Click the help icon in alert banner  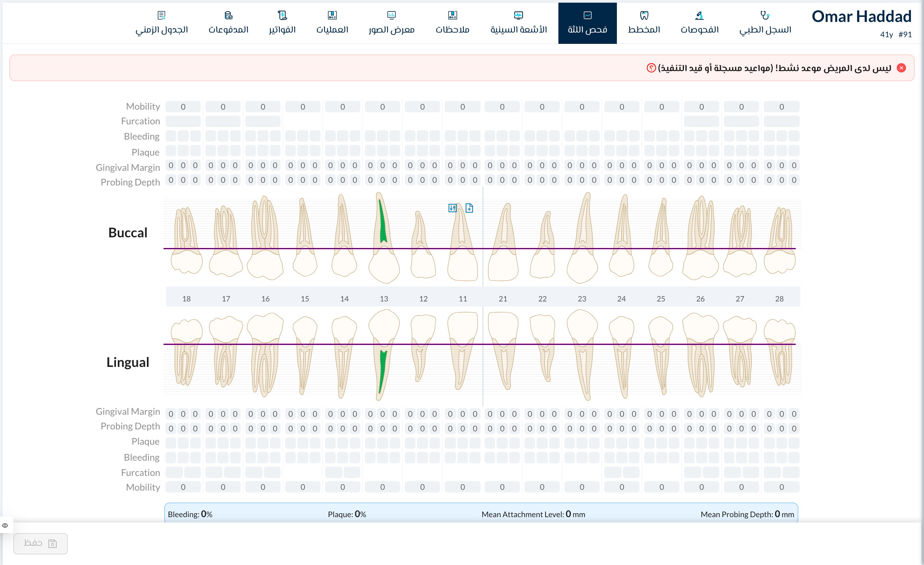pos(651,68)
